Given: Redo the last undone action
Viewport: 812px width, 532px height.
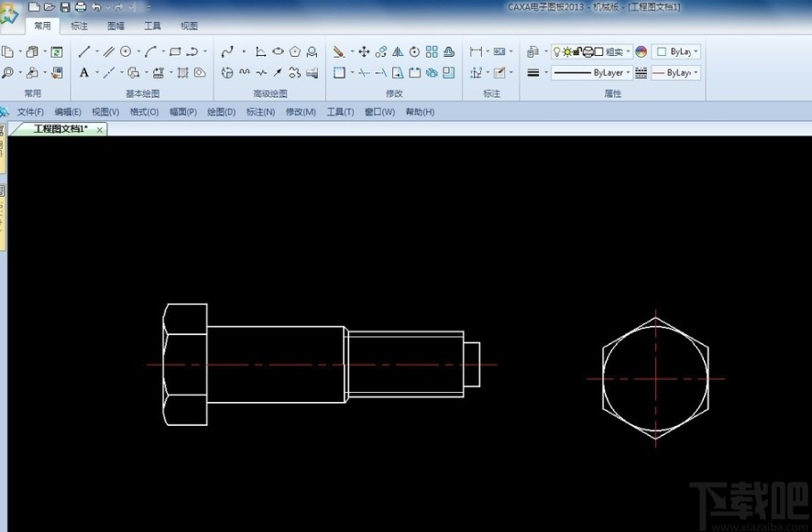Looking at the screenshot, I should [118, 7].
